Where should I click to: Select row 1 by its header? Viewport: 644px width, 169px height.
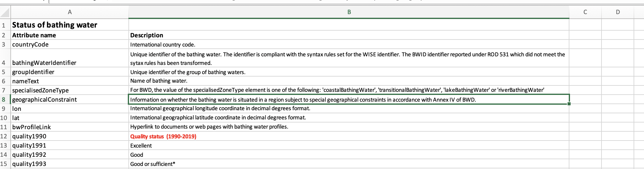click(x=4, y=25)
